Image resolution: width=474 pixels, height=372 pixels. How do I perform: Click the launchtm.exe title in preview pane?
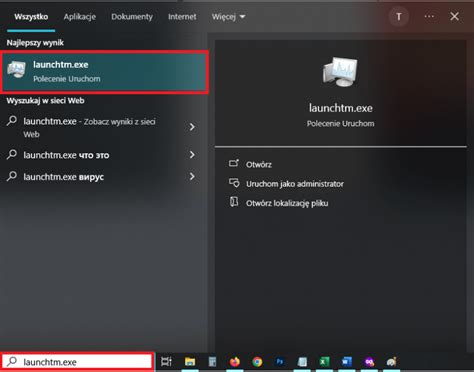340,108
